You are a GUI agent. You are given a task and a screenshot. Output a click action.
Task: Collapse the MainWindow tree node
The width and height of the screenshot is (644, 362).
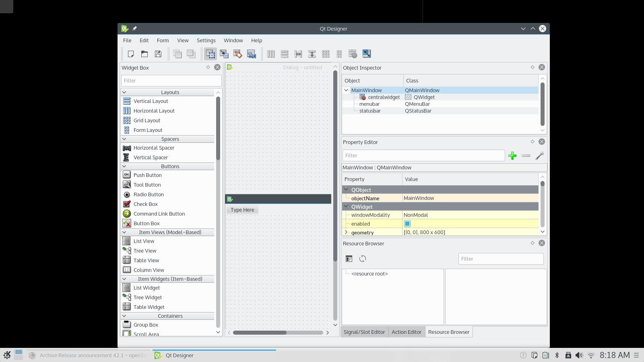[346, 90]
